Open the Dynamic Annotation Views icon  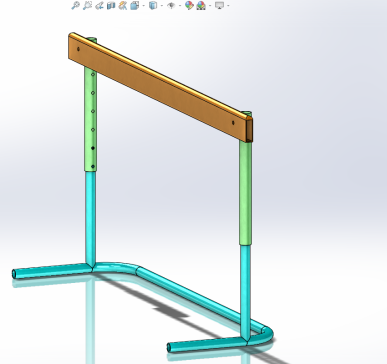123,5
